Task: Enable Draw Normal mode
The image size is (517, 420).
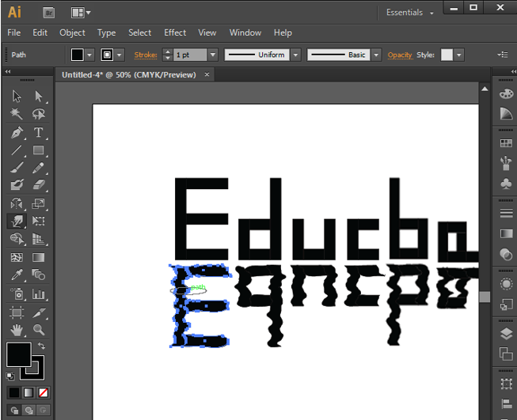Action: point(14,411)
